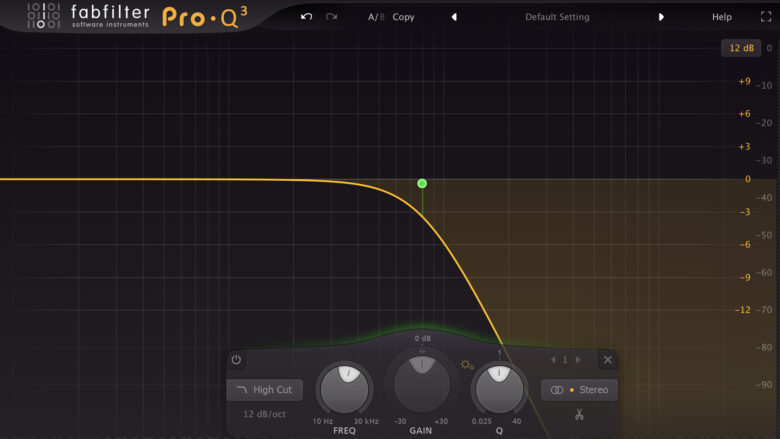Click the GAIN knob
780x439 pixels.
click(x=422, y=383)
